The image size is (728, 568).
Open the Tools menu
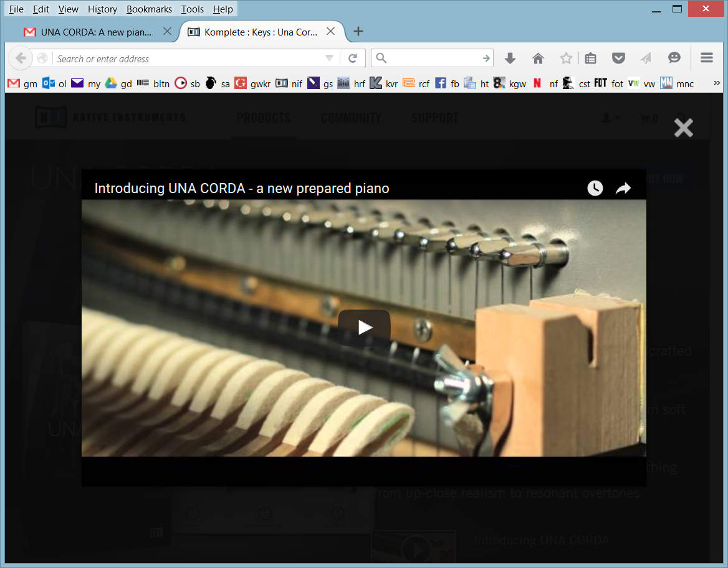[192, 9]
